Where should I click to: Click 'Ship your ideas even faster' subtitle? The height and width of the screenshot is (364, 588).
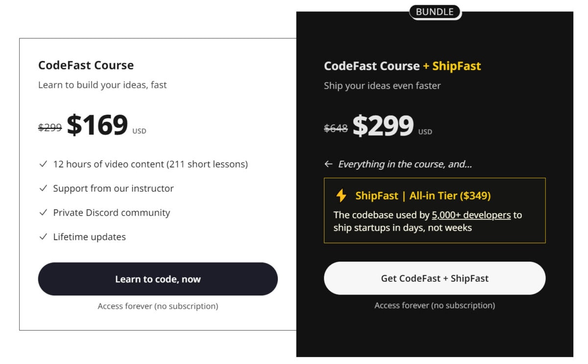pos(382,85)
